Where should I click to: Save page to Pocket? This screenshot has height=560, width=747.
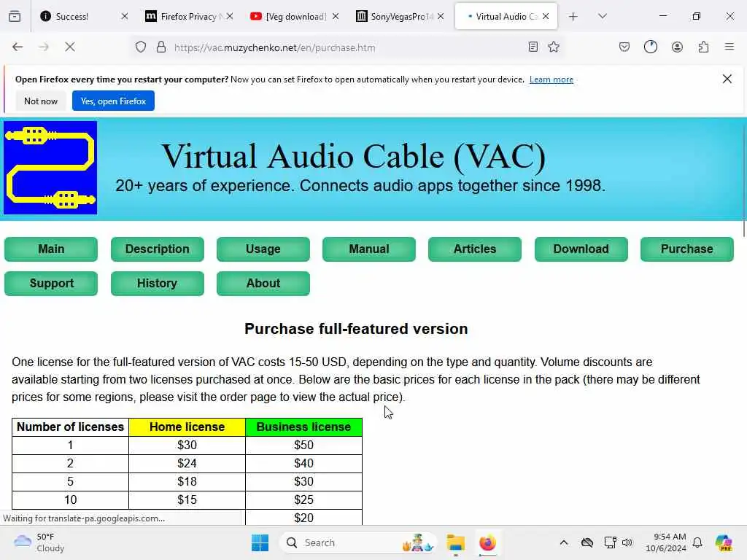[624, 47]
